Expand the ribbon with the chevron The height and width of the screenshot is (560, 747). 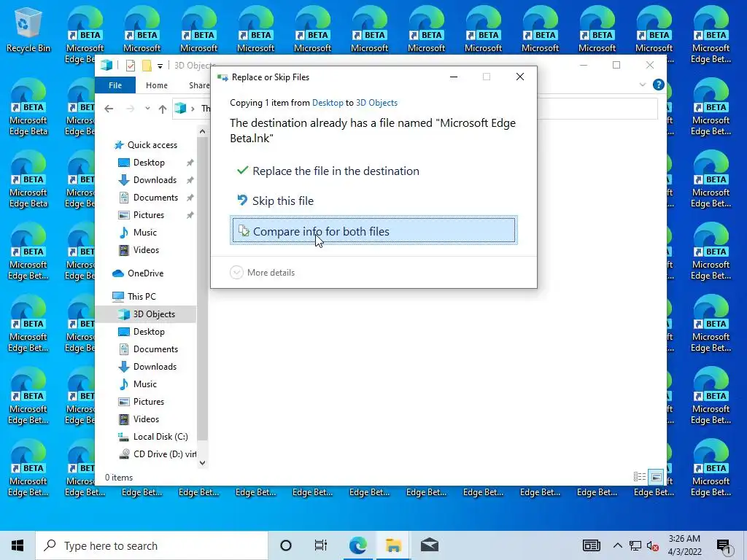642,85
